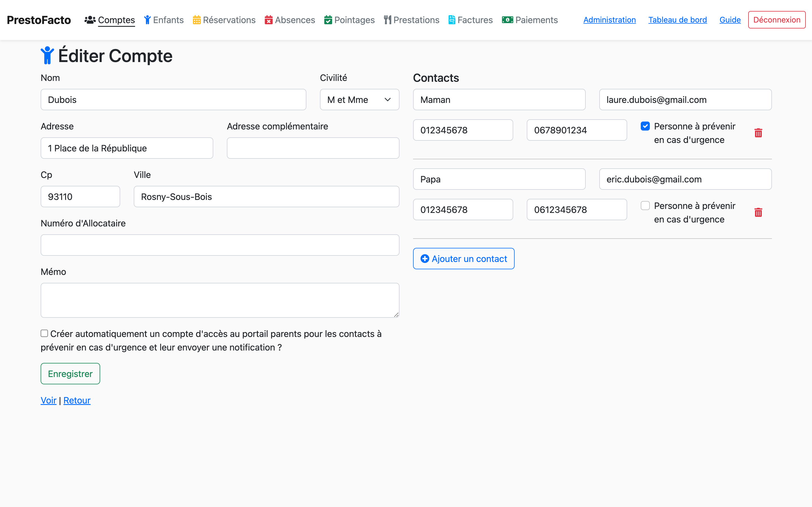
Task: Click Ajouter un contact button
Action: pyautogui.click(x=464, y=259)
